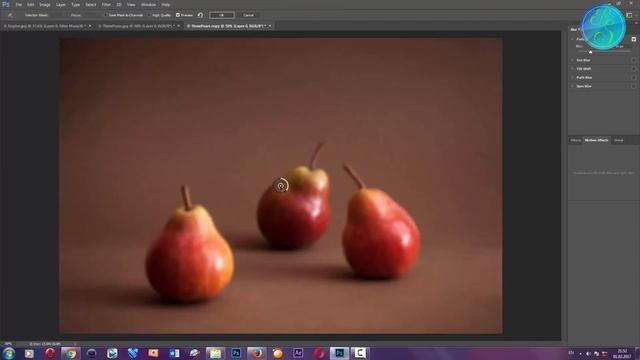Viewport: 640px width, 360px height.
Task: Open Camtasia from the taskbar
Action: click(x=360, y=353)
